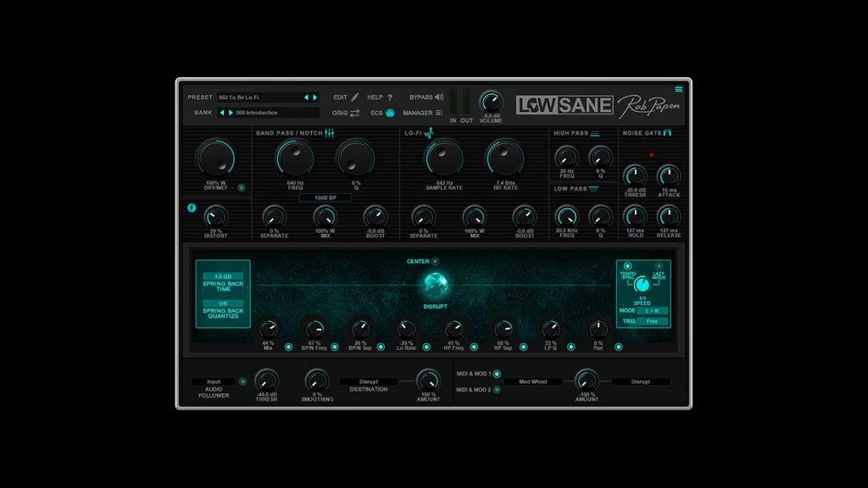
Task: Click the Disrupt globe orb
Action: (x=435, y=284)
